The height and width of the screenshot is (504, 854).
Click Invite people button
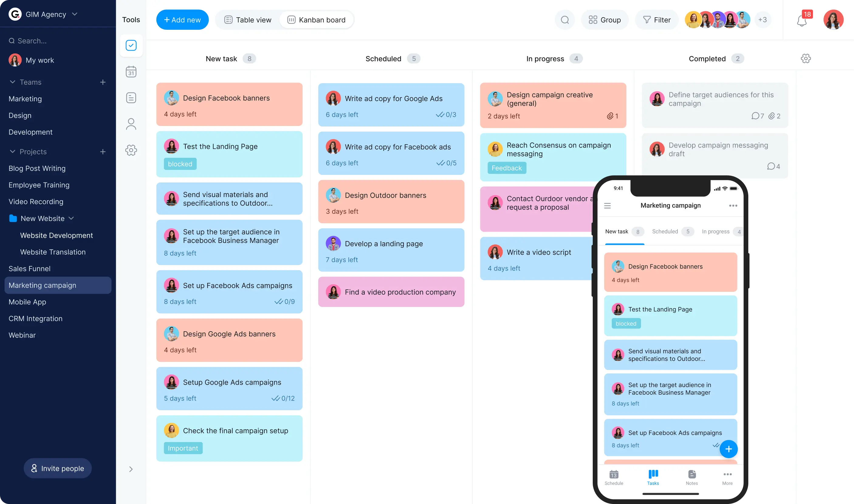click(58, 468)
